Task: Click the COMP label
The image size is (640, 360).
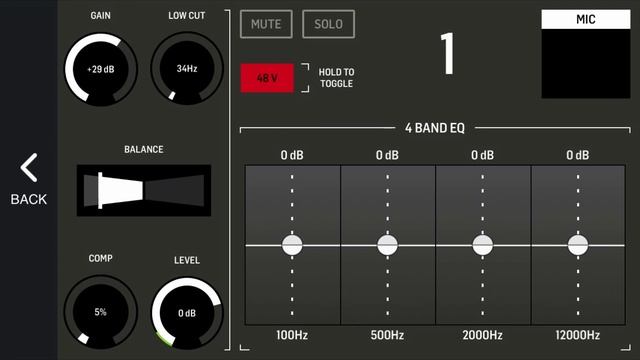Action: pyautogui.click(x=100, y=258)
